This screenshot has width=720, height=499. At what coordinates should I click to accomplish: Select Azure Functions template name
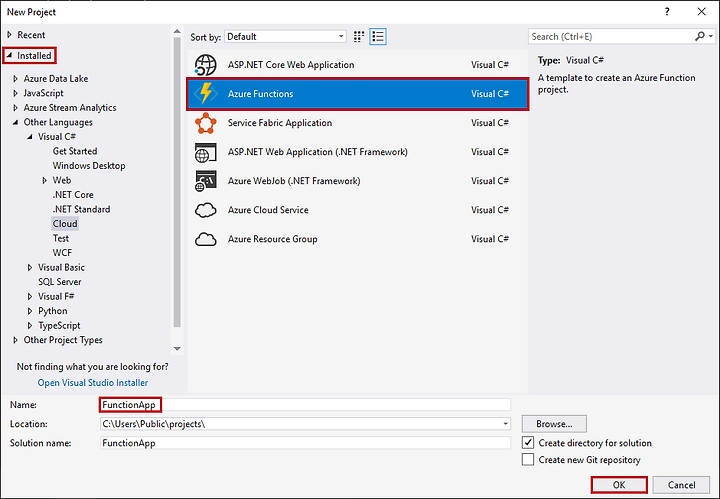(260, 94)
